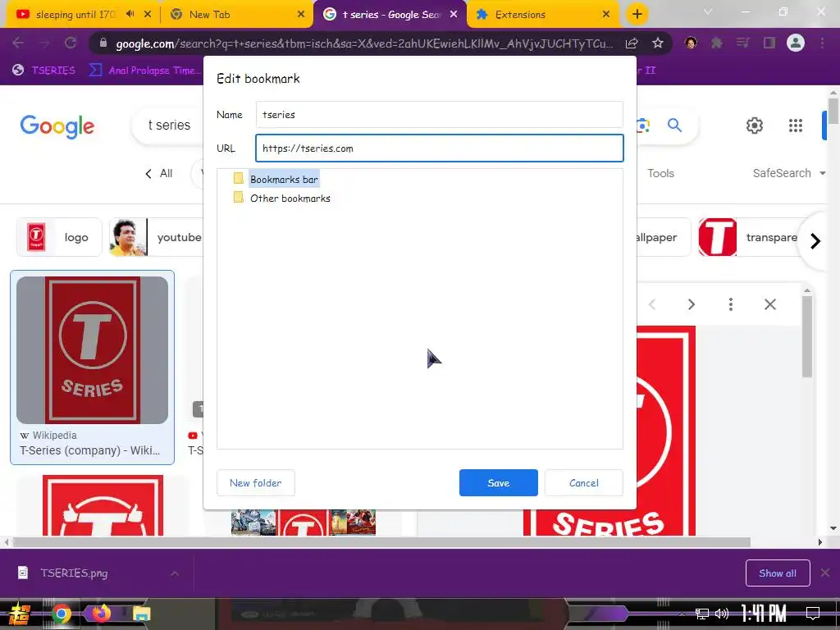This screenshot has height=630, width=840.
Task: Open the media control icon
Action: (x=742, y=43)
